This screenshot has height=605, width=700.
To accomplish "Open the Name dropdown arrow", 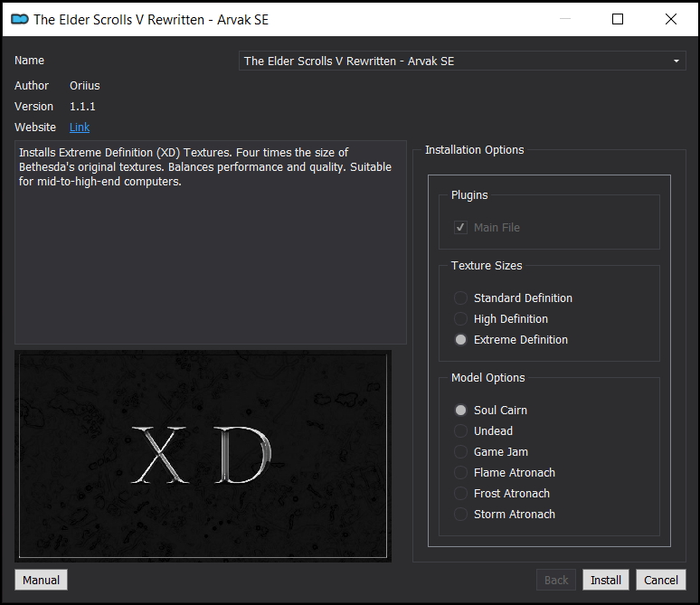I will click(676, 61).
